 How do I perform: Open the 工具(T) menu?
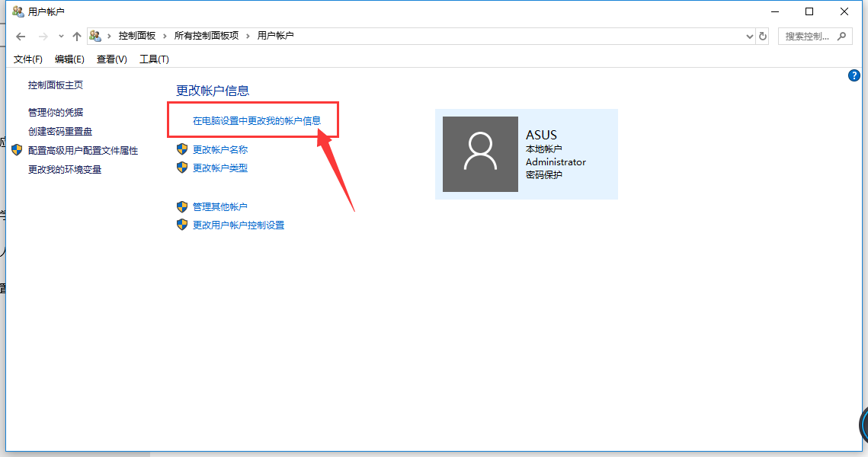pos(154,59)
